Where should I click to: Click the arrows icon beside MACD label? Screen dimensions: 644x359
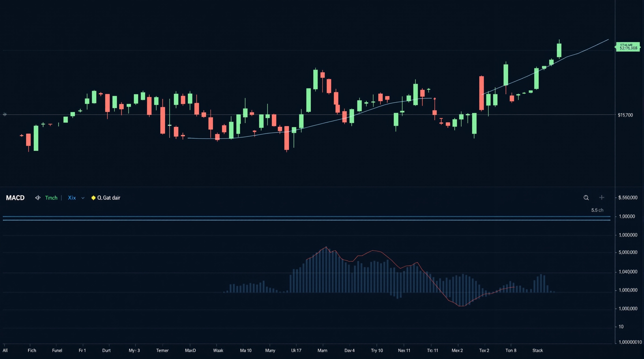[x=38, y=198]
